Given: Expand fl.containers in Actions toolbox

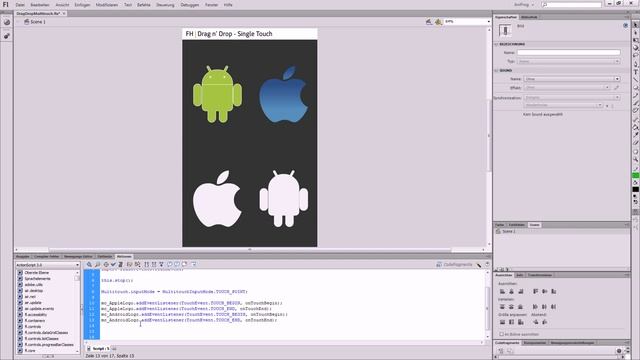Looking at the screenshot, I should tap(20, 320).
